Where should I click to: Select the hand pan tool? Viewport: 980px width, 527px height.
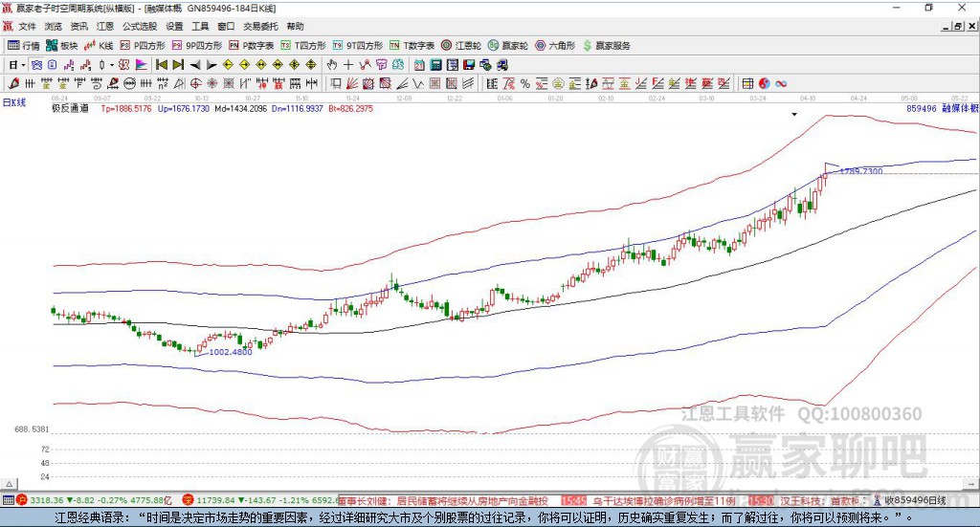332,65
